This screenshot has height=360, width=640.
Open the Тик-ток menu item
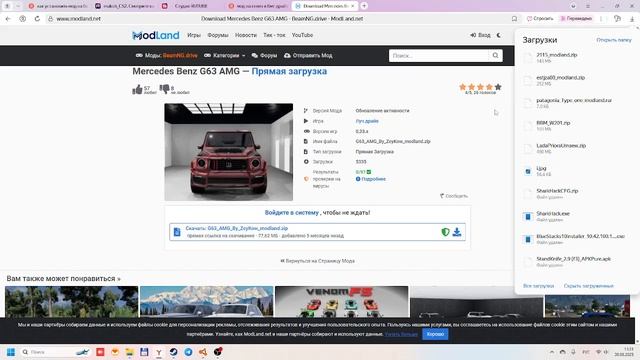click(x=274, y=35)
